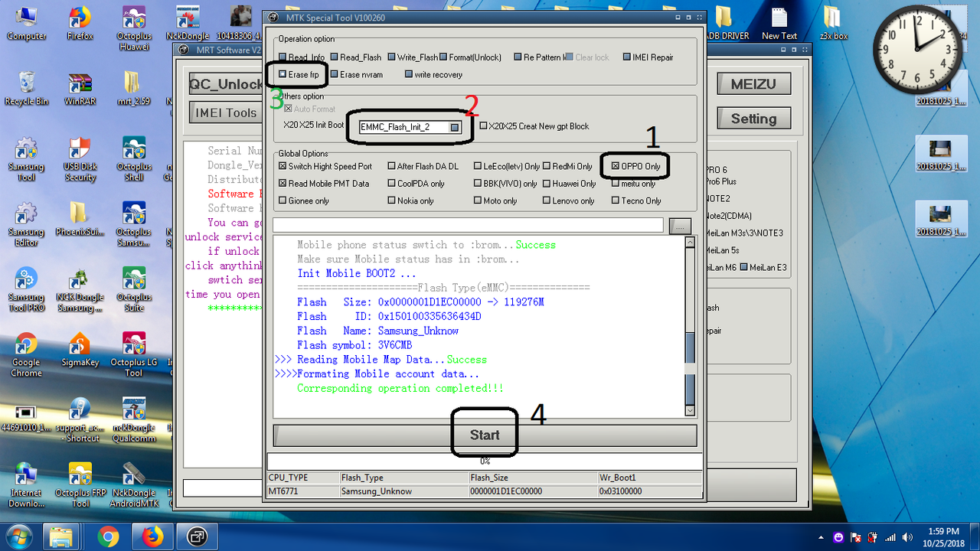Tick the MeiLan E3 checkbox in MRT window
The image size is (980, 551).
pyautogui.click(x=744, y=267)
